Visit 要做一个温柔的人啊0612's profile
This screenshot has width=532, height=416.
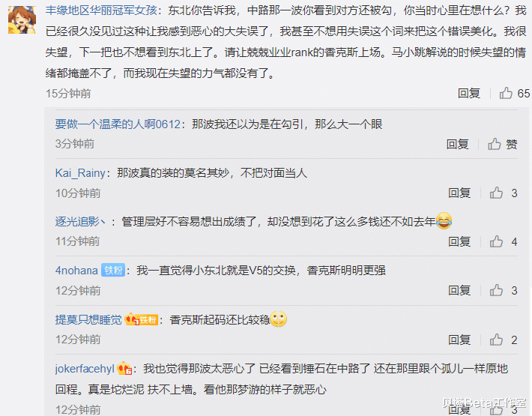pos(118,124)
